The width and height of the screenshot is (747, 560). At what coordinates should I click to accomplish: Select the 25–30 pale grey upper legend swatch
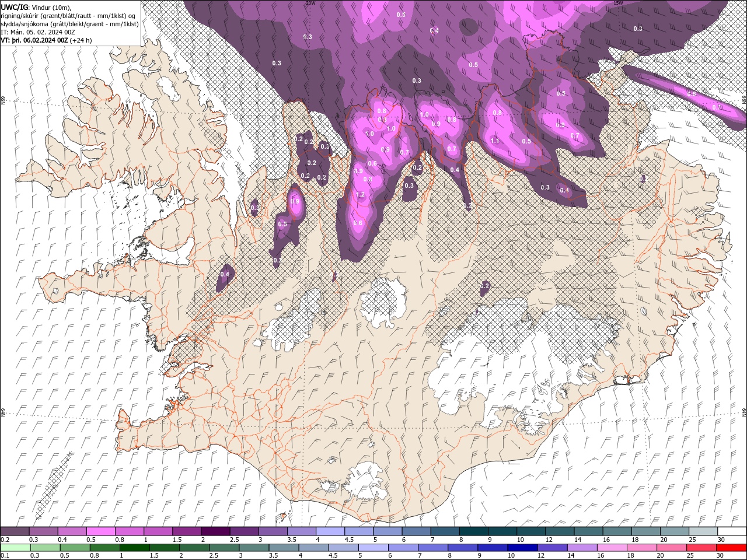703,531
